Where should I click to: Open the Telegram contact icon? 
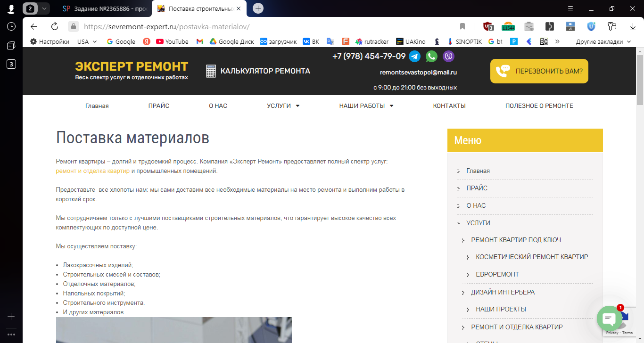tap(415, 57)
